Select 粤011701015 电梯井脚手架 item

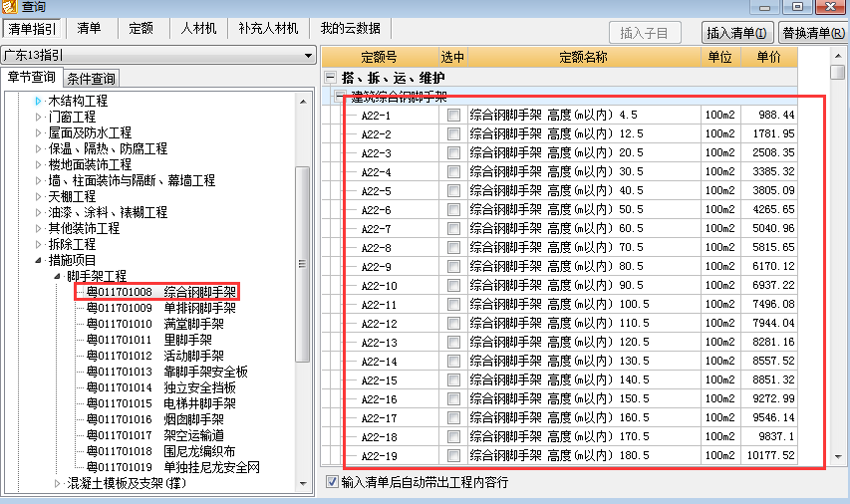pos(161,403)
